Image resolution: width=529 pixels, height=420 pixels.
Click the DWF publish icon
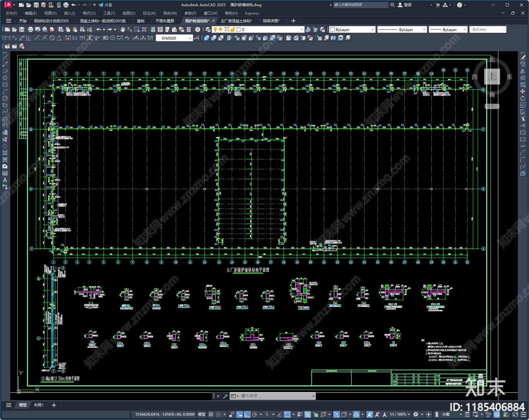tap(52, 29)
